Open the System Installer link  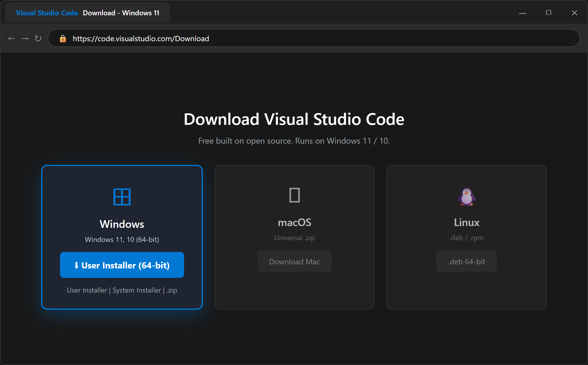point(137,290)
